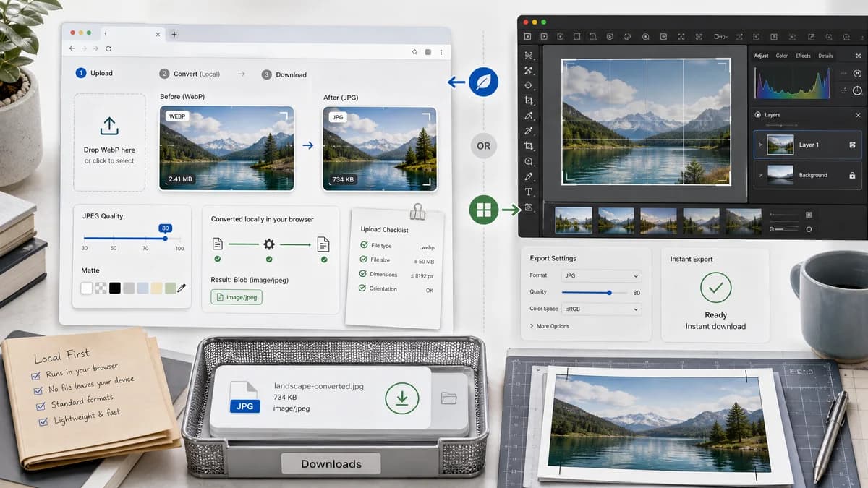Open a new browser tab with plus icon
Viewport: 868px width, 488px height.
[174, 34]
